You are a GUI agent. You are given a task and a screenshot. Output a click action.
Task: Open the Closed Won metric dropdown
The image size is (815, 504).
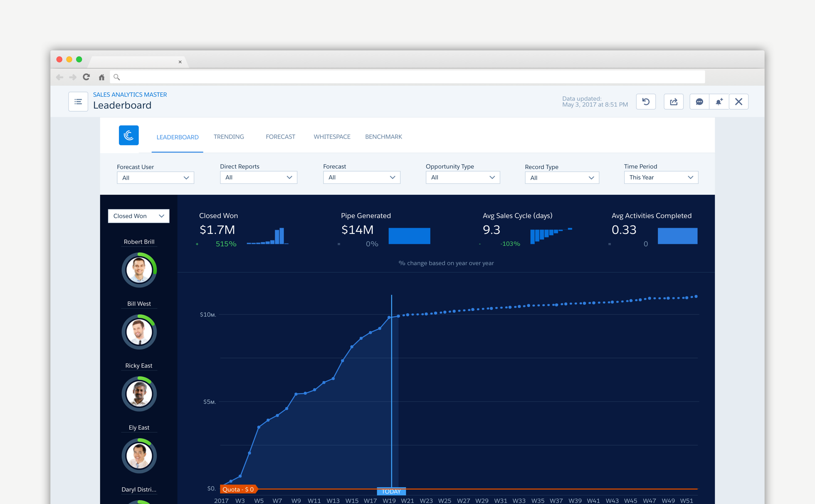click(x=138, y=216)
